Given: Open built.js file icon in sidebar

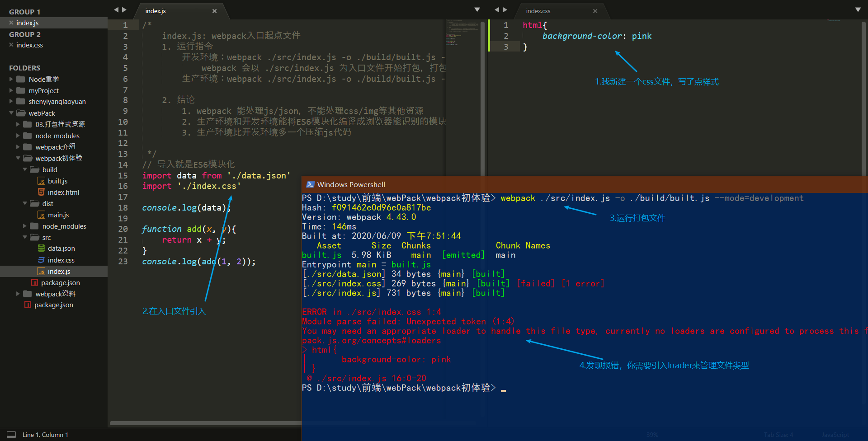Looking at the screenshot, I should [x=41, y=181].
